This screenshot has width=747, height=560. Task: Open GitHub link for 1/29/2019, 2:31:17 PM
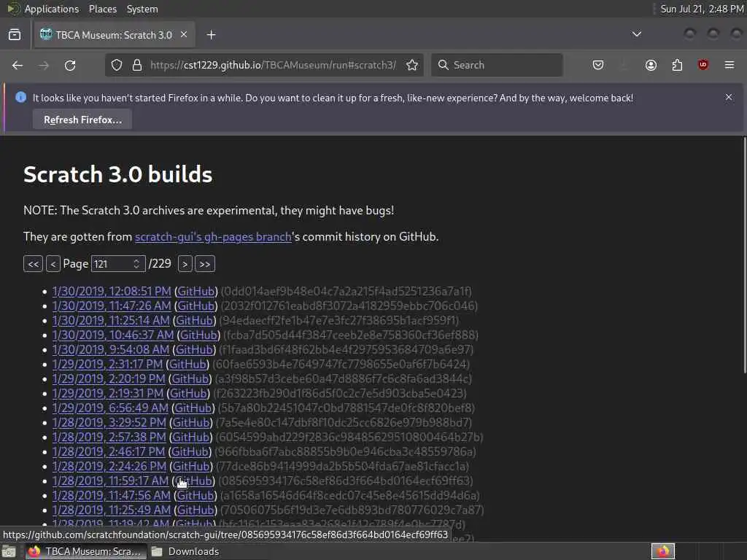[187, 365]
